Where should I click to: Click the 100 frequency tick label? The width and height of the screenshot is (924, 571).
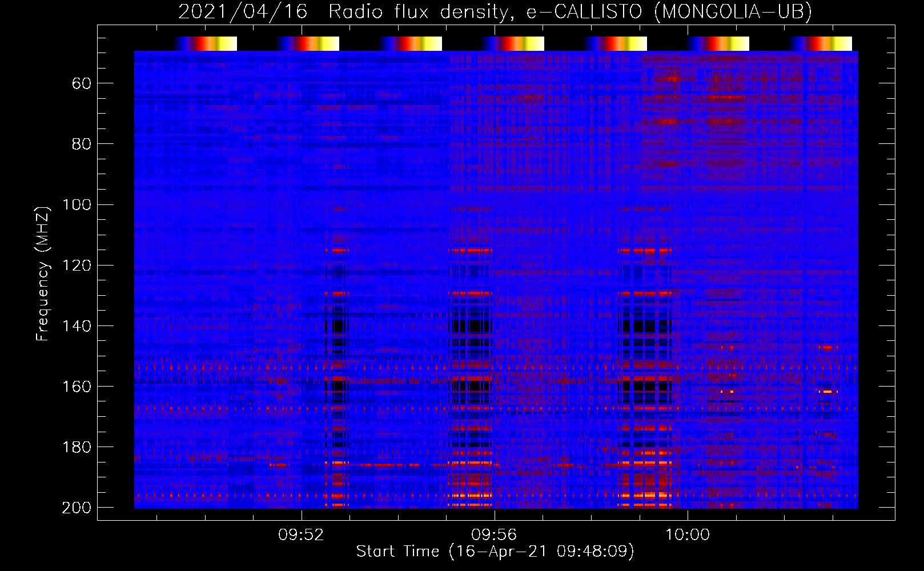[77, 204]
